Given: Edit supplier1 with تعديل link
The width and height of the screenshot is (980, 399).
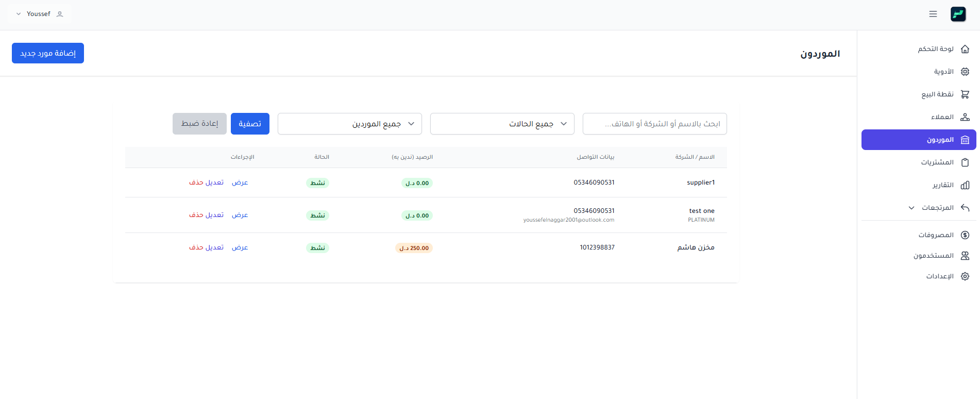Looking at the screenshot, I should (215, 182).
